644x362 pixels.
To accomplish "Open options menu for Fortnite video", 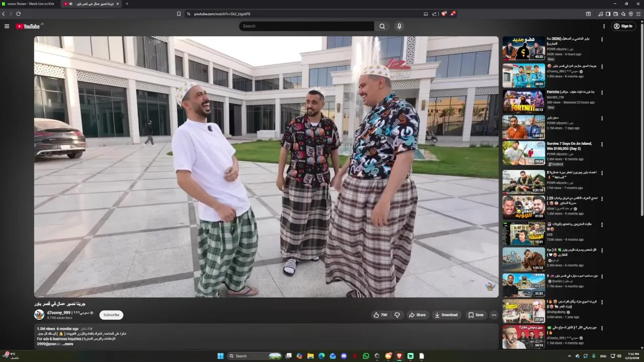I will click(x=602, y=93).
